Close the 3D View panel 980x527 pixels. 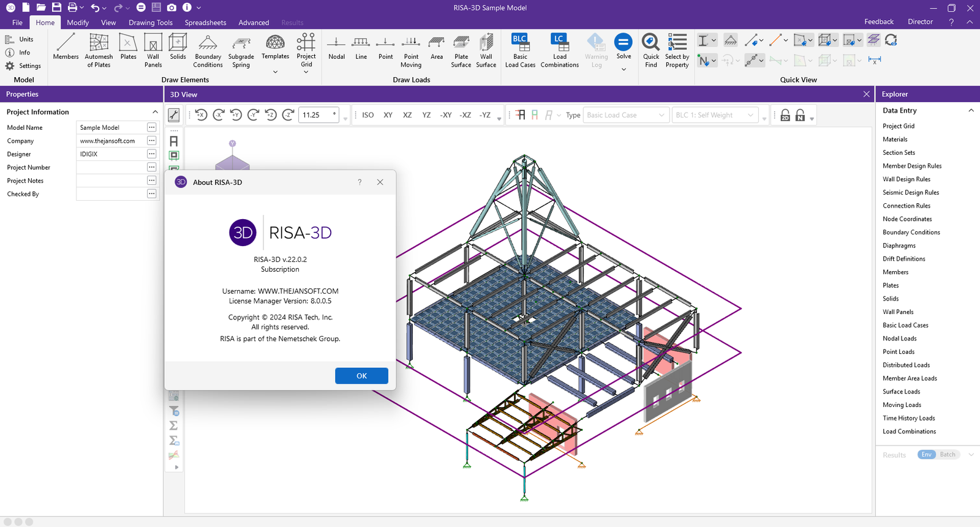[866, 94]
